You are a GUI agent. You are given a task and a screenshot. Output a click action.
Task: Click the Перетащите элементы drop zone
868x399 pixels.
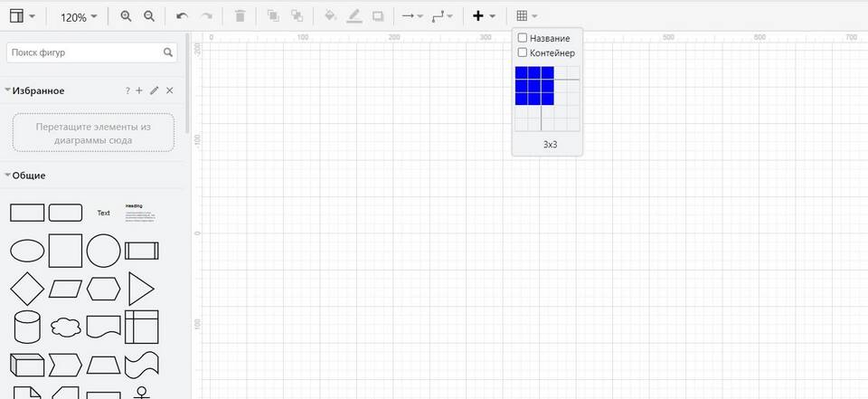[93, 133]
